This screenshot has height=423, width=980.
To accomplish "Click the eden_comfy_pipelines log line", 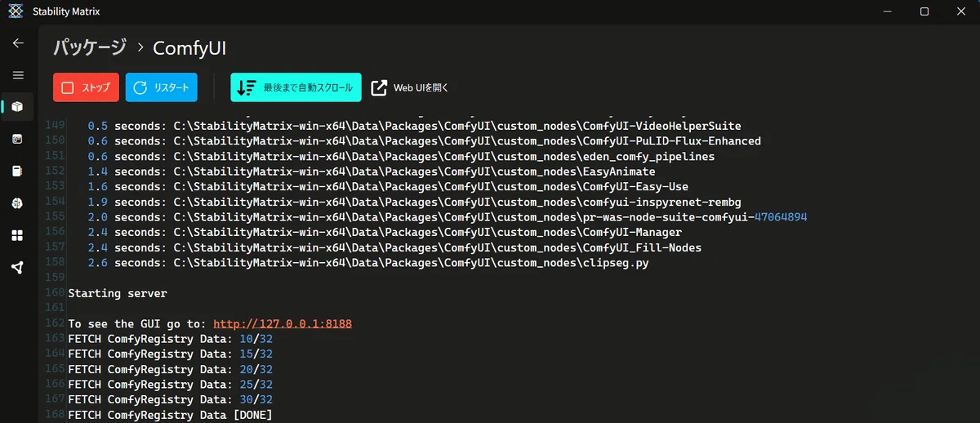I will point(401,157).
